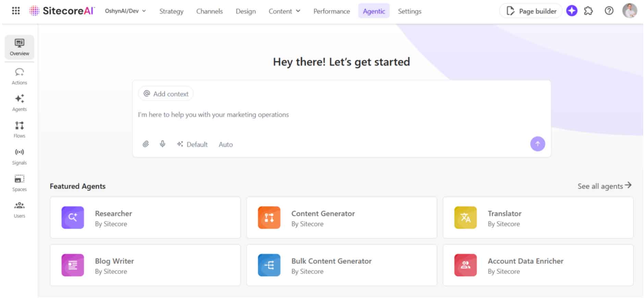This screenshot has height=298, width=644.
Task: Focus the marketing operations prompt field
Action: tap(342, 115)
